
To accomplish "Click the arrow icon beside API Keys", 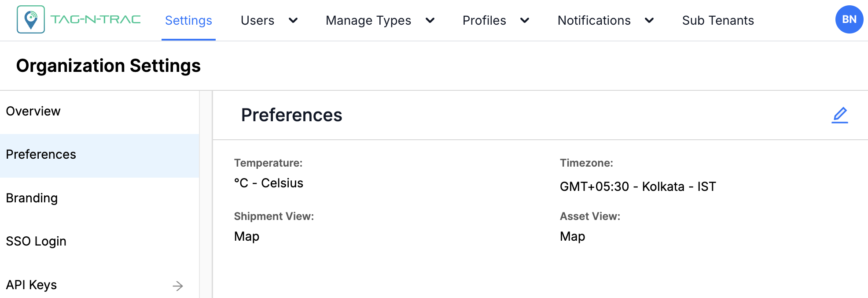I will pos(178,286).
